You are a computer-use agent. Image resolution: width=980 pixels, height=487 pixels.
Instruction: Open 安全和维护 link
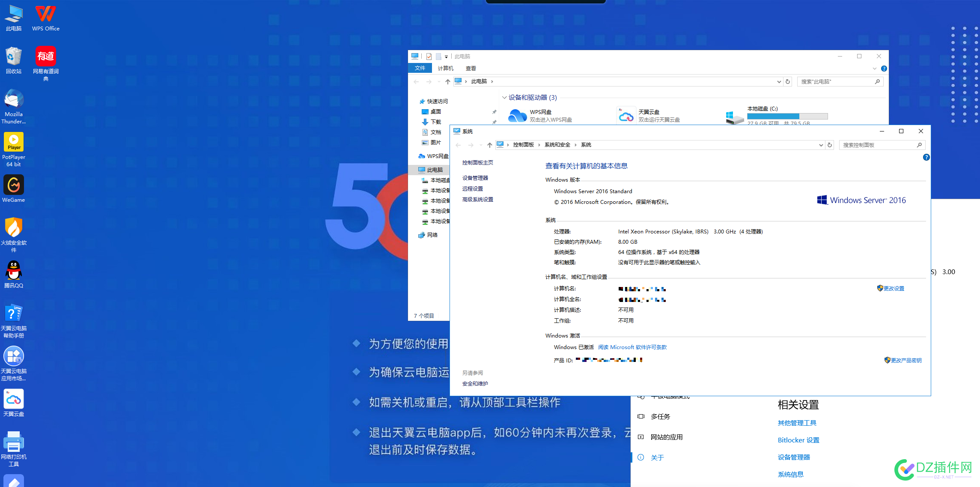475,384
